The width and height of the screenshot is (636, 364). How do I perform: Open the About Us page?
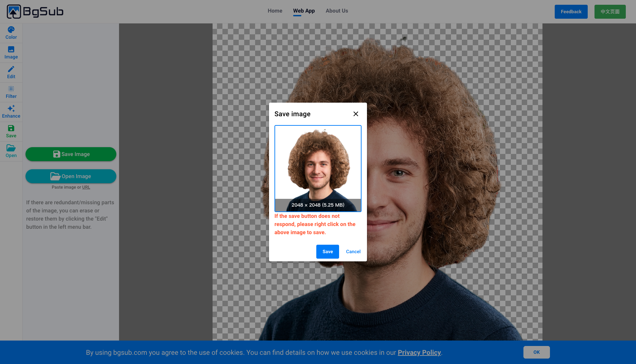click(337, 11)
